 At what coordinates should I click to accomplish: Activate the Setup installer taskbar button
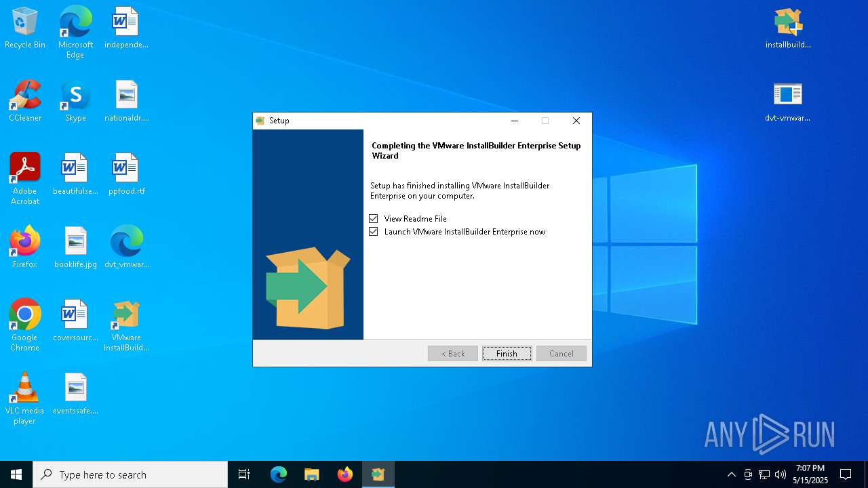(x=378, y=474)
